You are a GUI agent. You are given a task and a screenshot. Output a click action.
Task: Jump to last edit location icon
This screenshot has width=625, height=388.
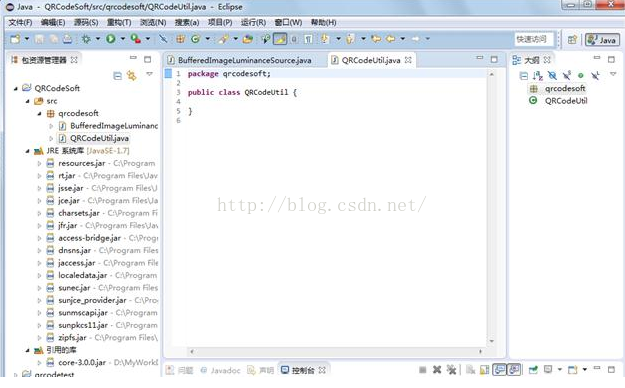375,39
